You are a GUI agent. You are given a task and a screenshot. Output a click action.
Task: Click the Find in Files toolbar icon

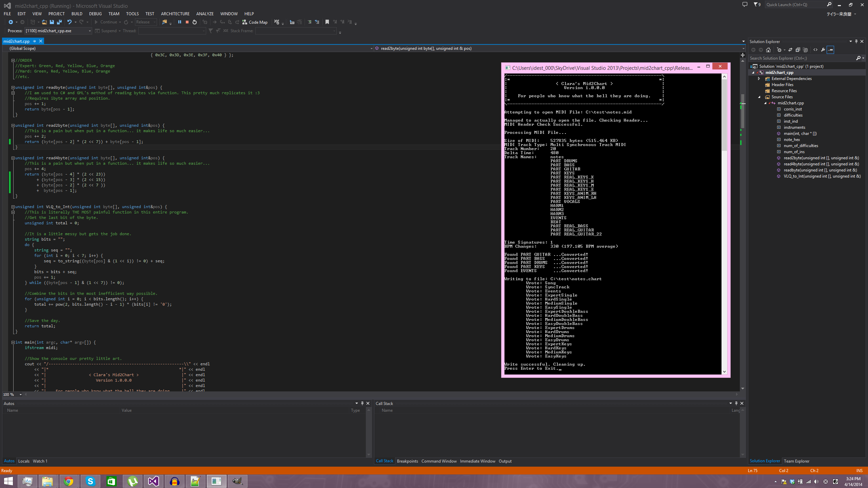[x=164, y=22]
